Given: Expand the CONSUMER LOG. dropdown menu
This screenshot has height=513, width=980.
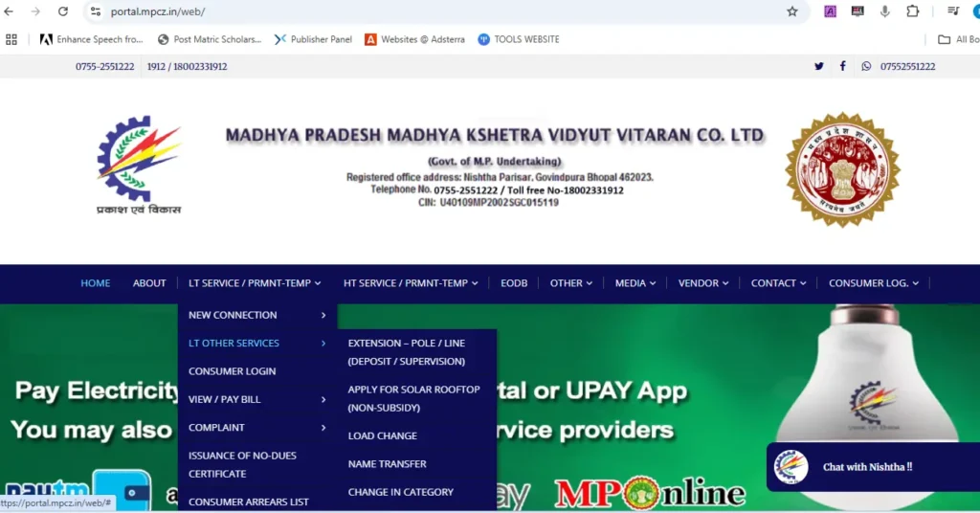Looking at the screenshot, I should click(873, 283).
